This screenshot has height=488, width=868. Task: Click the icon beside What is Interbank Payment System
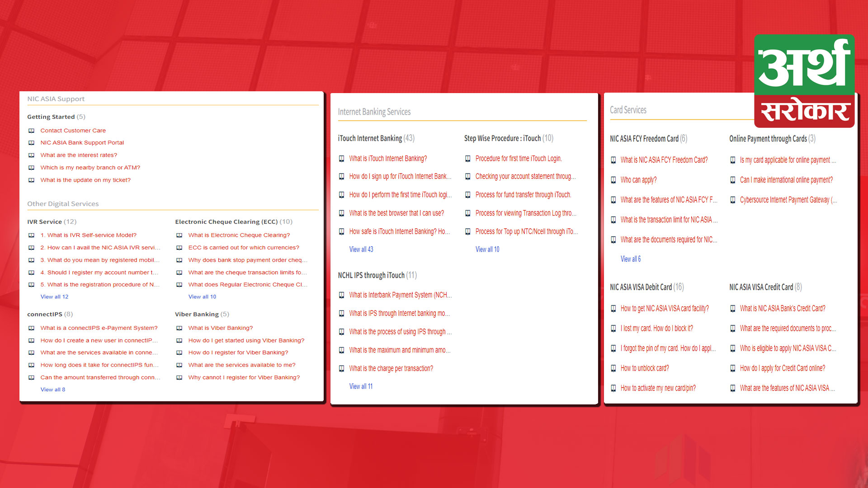point(341,295)
